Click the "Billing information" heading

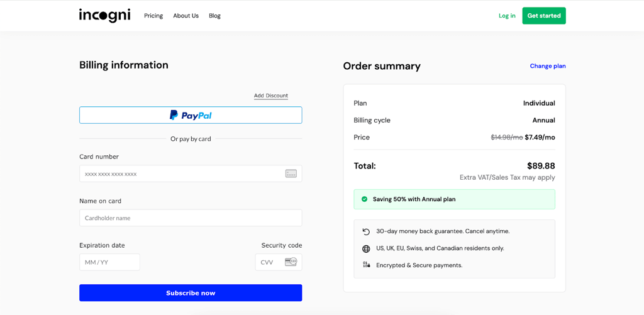124,65
